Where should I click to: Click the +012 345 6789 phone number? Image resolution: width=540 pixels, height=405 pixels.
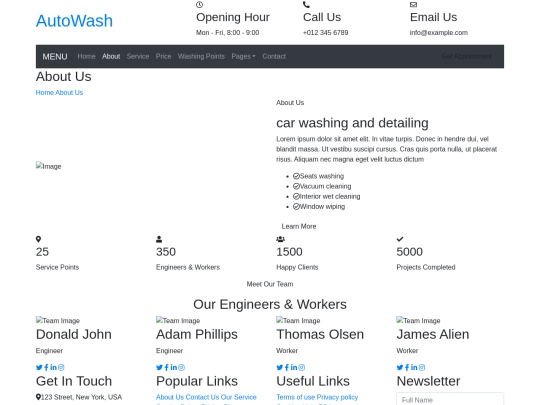(325, 32)
